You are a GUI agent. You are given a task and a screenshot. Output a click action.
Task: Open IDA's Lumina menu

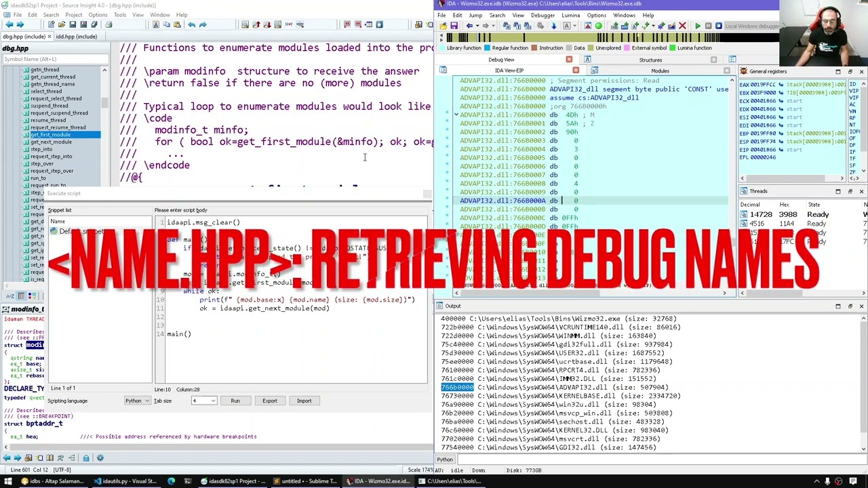tap(570, 15)
